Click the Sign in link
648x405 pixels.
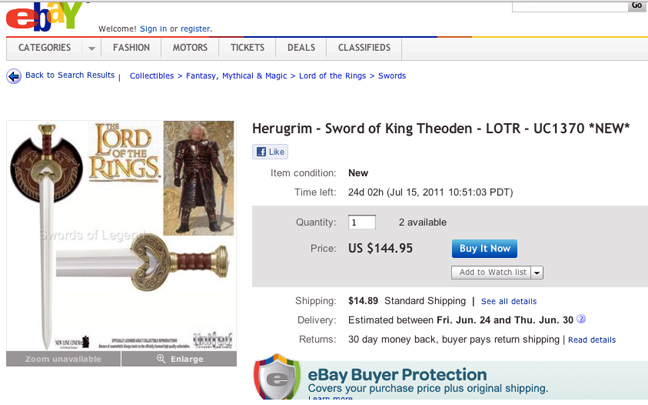click(x=153, y=30)
